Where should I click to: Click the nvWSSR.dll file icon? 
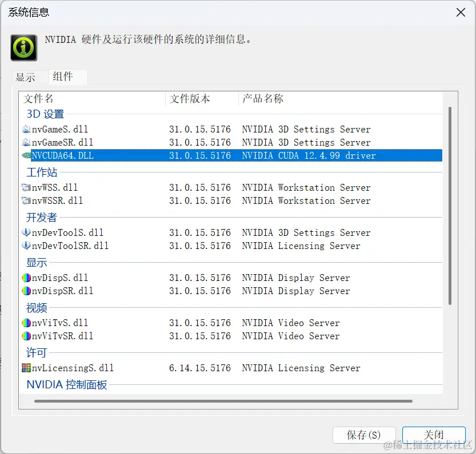coord(26,200)
